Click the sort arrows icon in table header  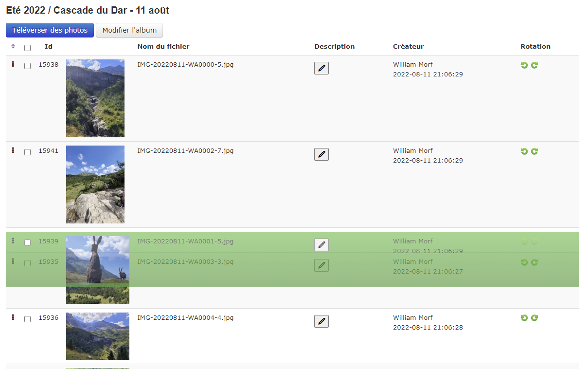13,47
